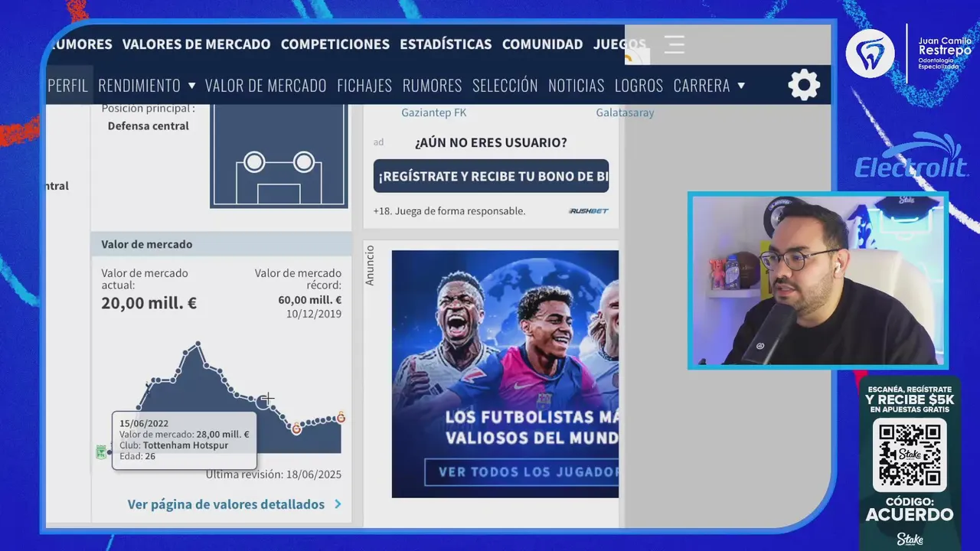Click 'VER TODOS LOS JUGADORES' banner button
This screenshot has width=980, height=551.
(x=521, y=471)
